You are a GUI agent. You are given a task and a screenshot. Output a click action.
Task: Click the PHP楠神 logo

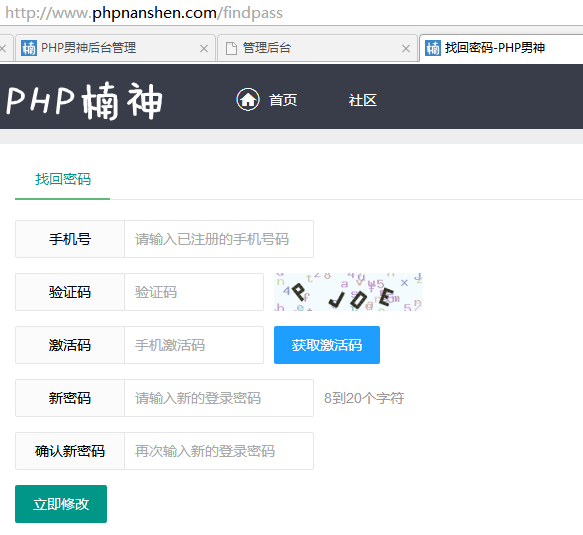point(85,101)
